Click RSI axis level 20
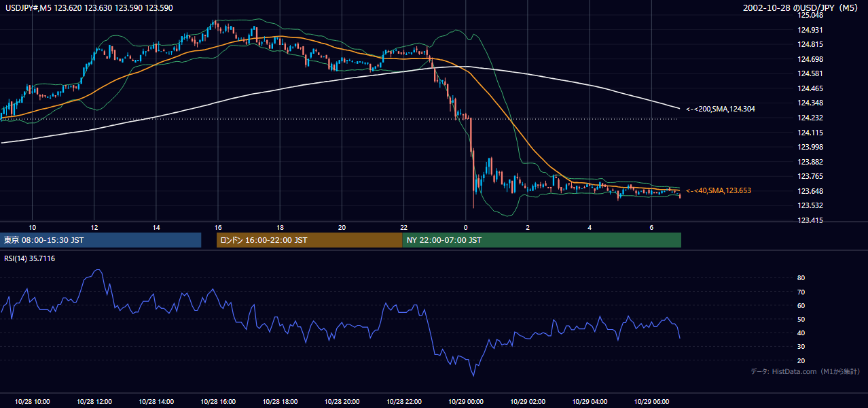The height and width of the screenshot is (408, 868). click(x=801, y=360)
